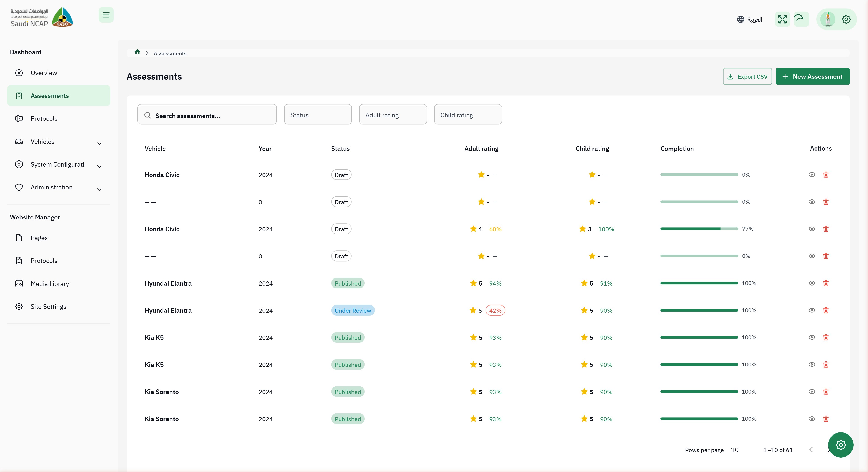Click the "1–10 of 61" pagination text
Image resolution: width=868 pixels, height=472 pixels.
[778, 450]
